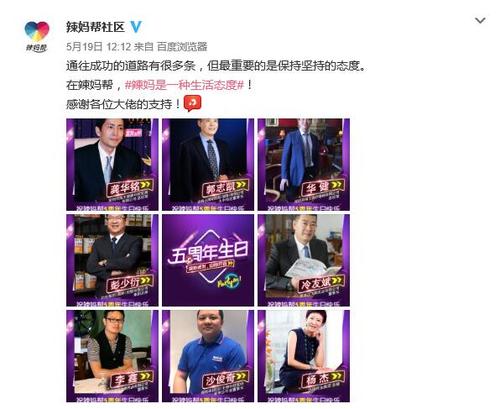The image size is (500, 409).
Task: Expand the post options chevron menu
Action: coord(480,21)
